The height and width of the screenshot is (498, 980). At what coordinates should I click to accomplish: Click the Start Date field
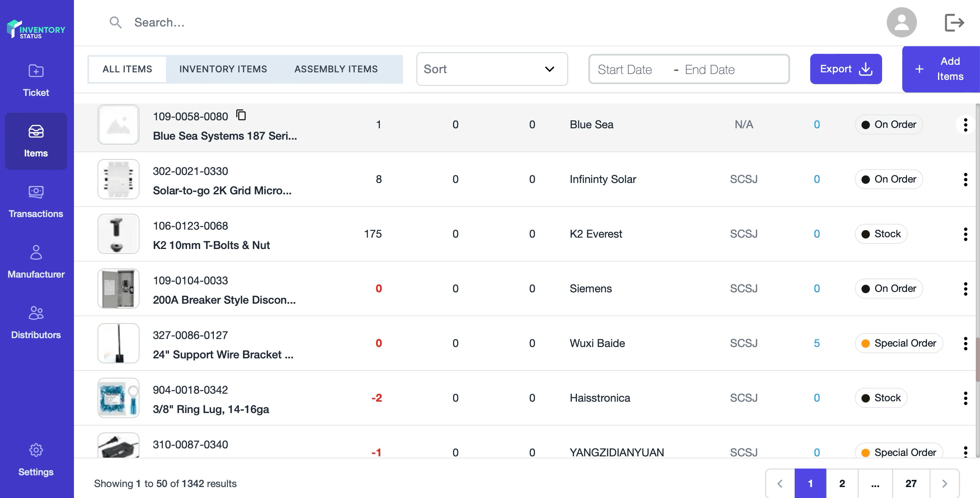(625, 69)
